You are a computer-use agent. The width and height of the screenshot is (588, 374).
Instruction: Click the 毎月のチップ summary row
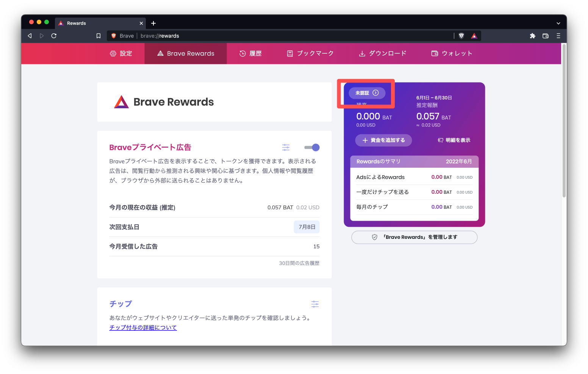point(414,207)
